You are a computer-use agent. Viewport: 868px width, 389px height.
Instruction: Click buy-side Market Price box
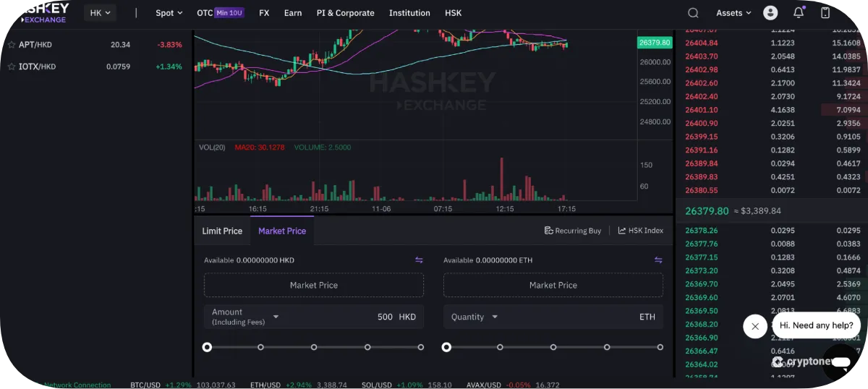coord(314,285)
